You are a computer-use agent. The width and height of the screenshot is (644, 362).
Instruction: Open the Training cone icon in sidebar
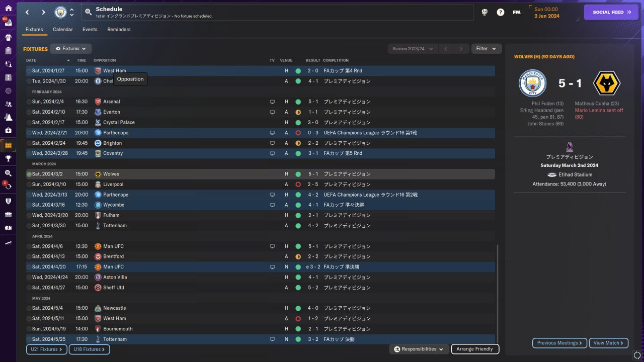pyautogui.click(x=8, y=117)
